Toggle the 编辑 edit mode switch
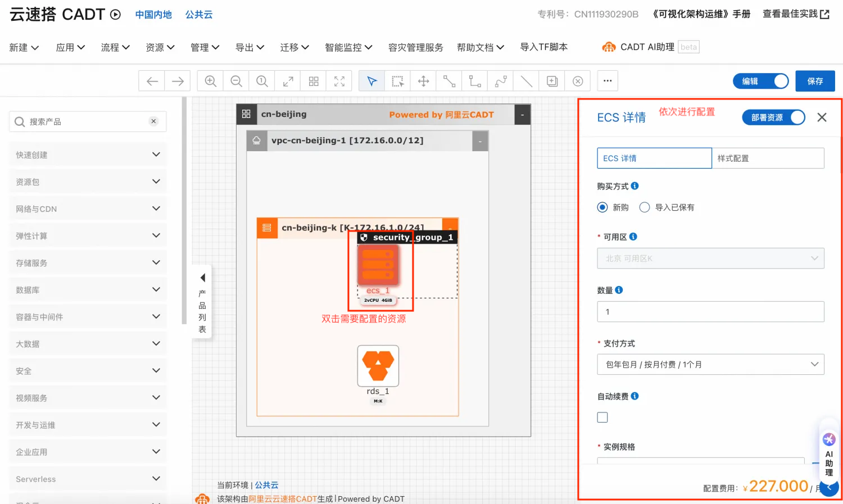The height and width of the screenshot is (504, 843). coord(761,81)
